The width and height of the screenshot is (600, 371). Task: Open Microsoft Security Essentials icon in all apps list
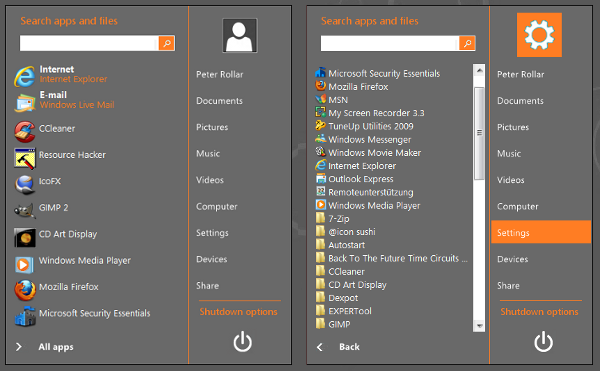point(320,72)
